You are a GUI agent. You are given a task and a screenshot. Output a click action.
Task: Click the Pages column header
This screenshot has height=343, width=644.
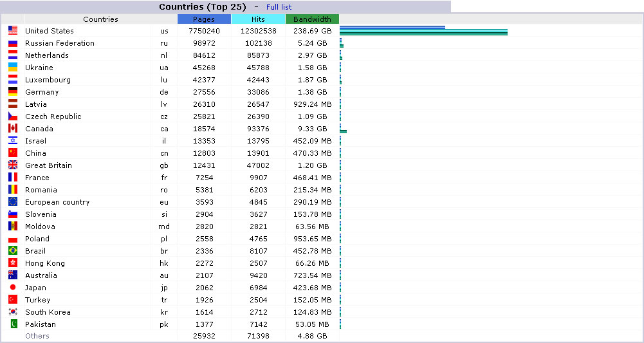coord(204,19)
